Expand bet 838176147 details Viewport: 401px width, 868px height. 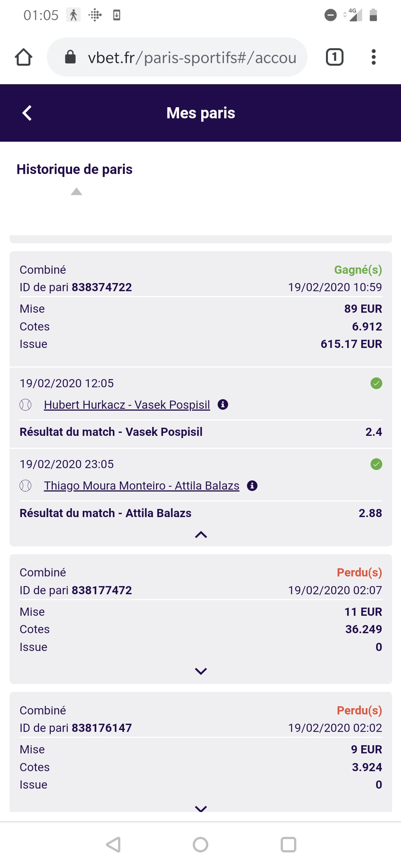click(x=201, y=809)
